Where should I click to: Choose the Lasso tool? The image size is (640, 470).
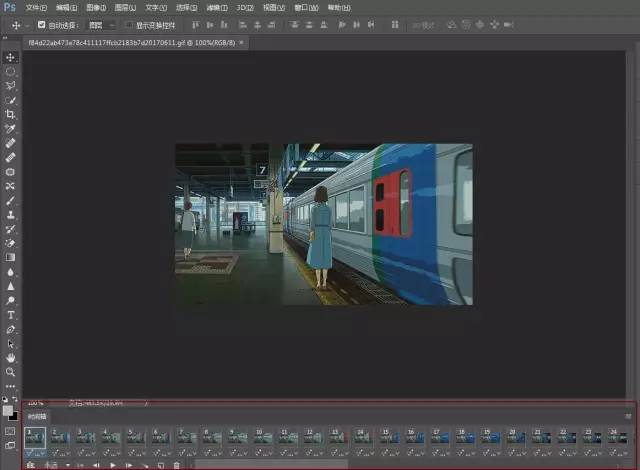(11, 86)
